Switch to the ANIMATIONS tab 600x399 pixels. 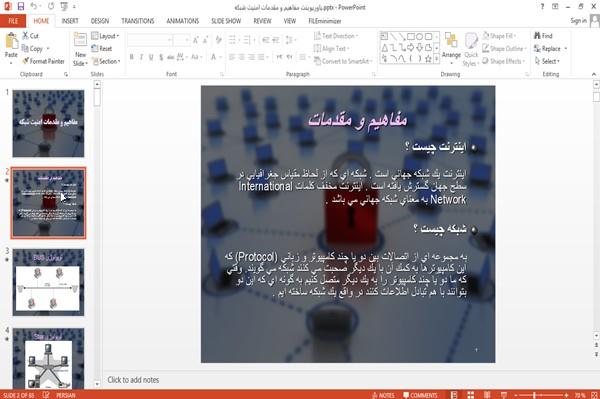[183, 21]
